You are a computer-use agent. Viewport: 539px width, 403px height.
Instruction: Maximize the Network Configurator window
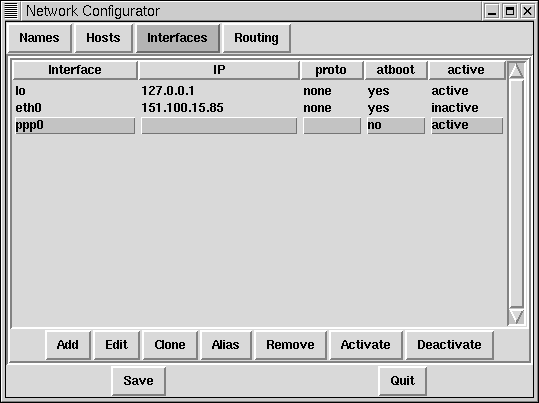pyautogui.click(x=510, y=11)
